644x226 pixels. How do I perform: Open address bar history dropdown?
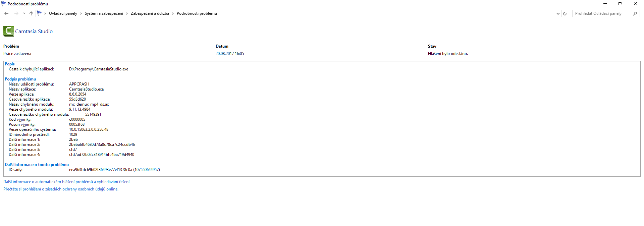[x=558, y=14]
